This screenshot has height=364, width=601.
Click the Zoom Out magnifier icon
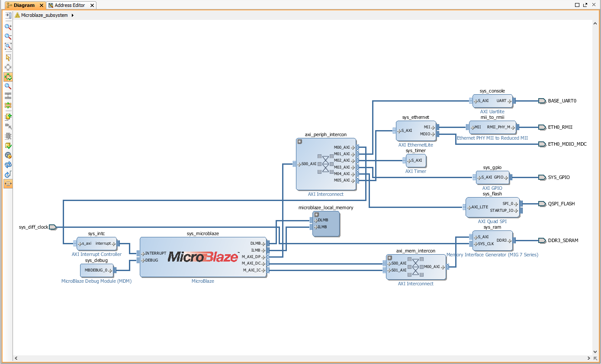tap(8, 37)
